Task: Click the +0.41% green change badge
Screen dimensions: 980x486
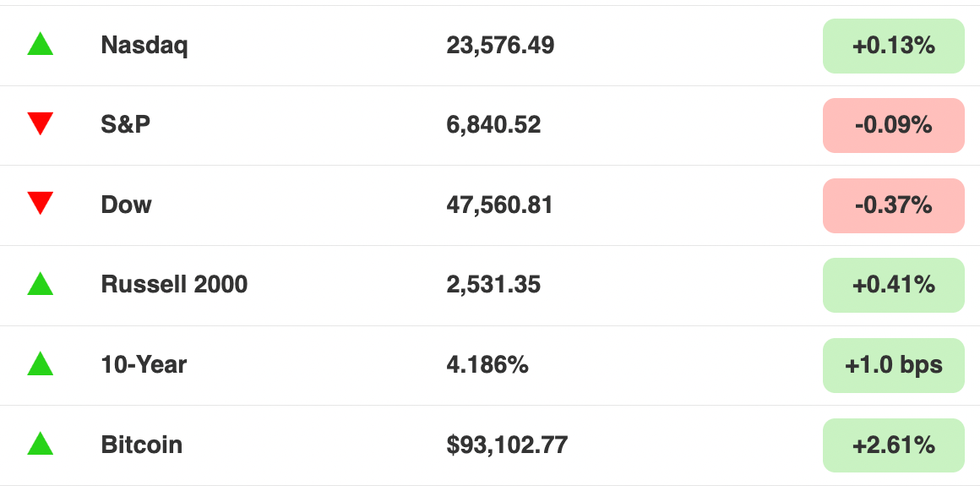Action: coord(894,285)
